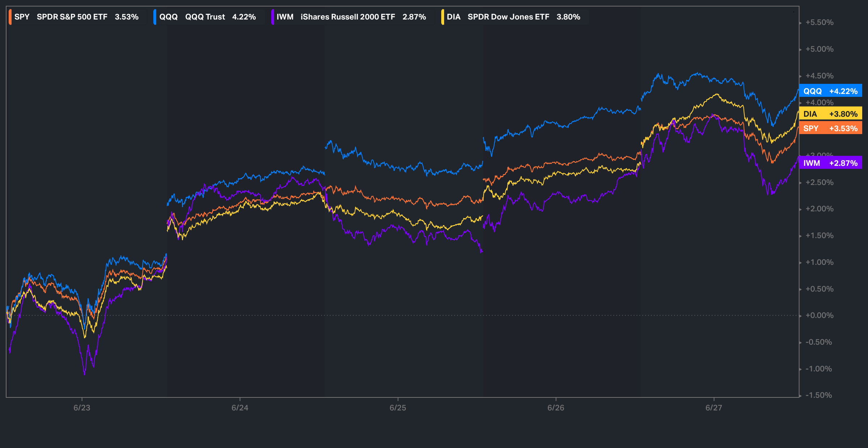This screenshot has height=448, width=868.
Task: Click the 4.22% value in QQQ legend
Action: (244, 17)
